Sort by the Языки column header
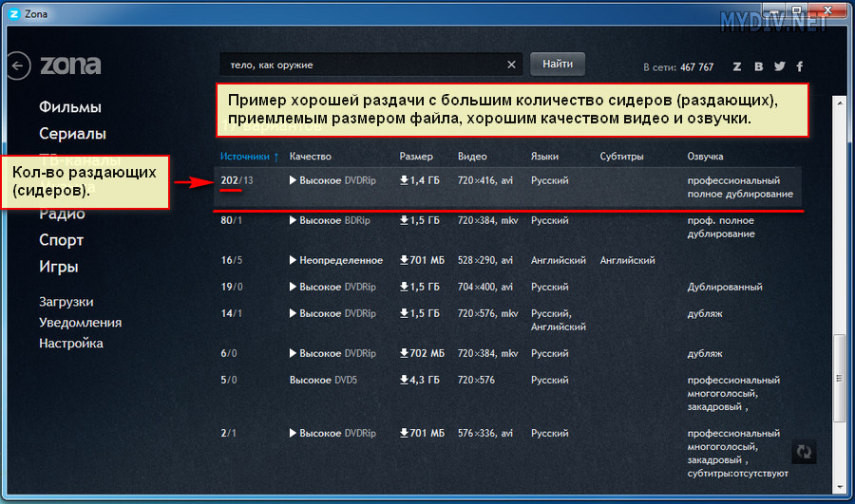The width and height of the screenshot is (855, 504). point(544,157)
